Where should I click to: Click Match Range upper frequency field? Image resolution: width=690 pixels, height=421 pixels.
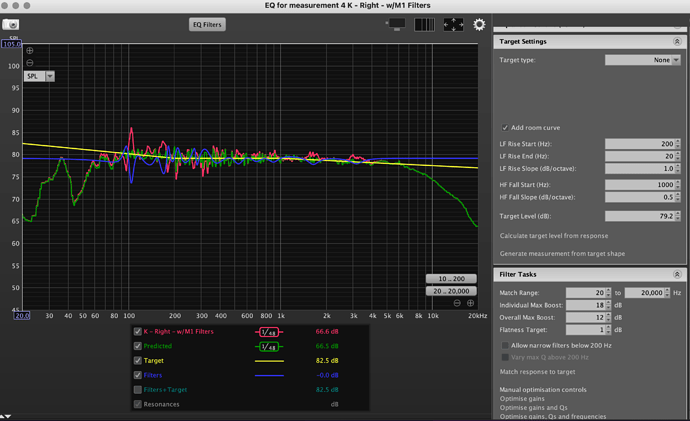pyautogui.click(x=644, y=293)
